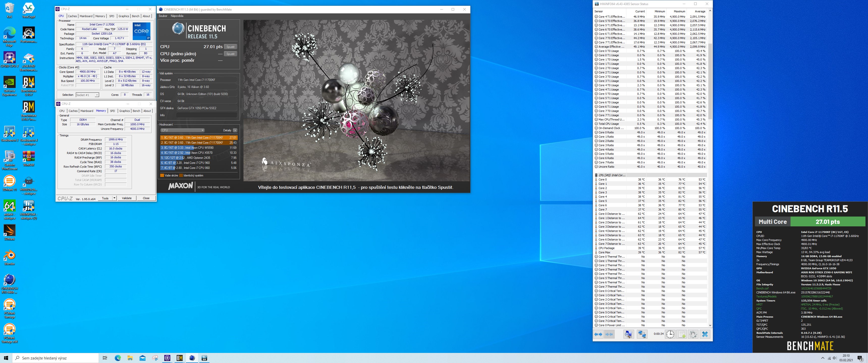Click the HWiNFO expand columns arrows icon
Screen dimensions: 868x363
pos(599,334)
